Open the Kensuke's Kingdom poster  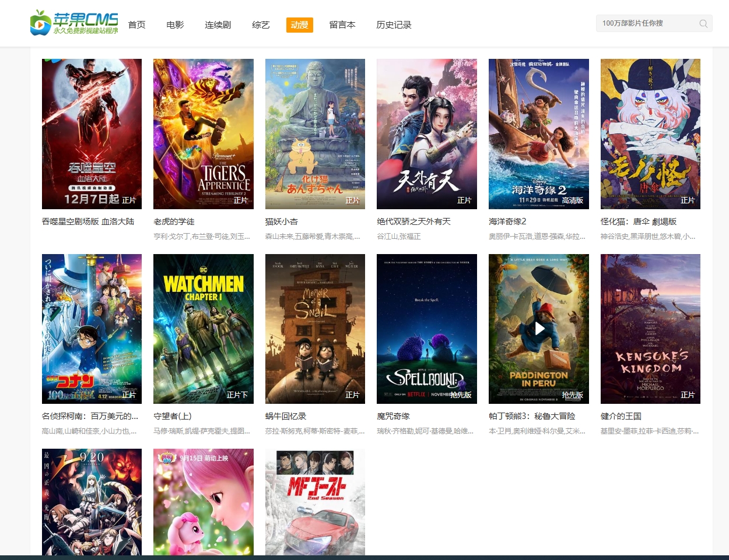click(650, 329)
